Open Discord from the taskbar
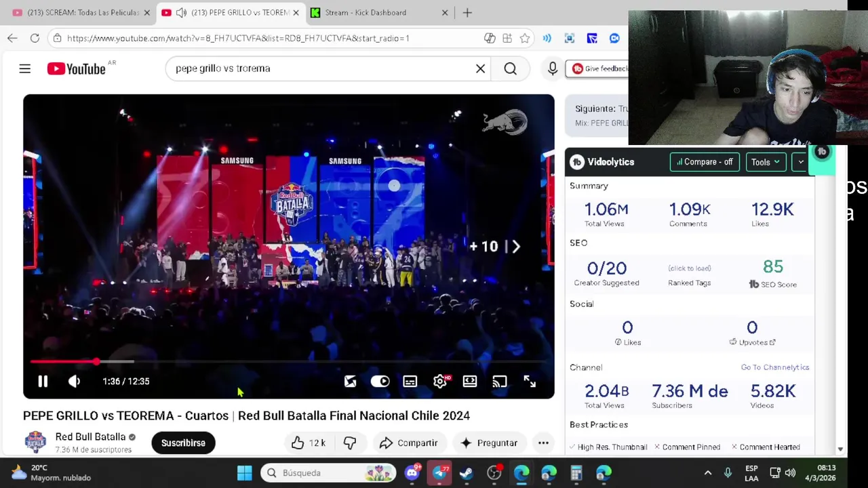This screenshot has width=868, height=488. point(412,472)
